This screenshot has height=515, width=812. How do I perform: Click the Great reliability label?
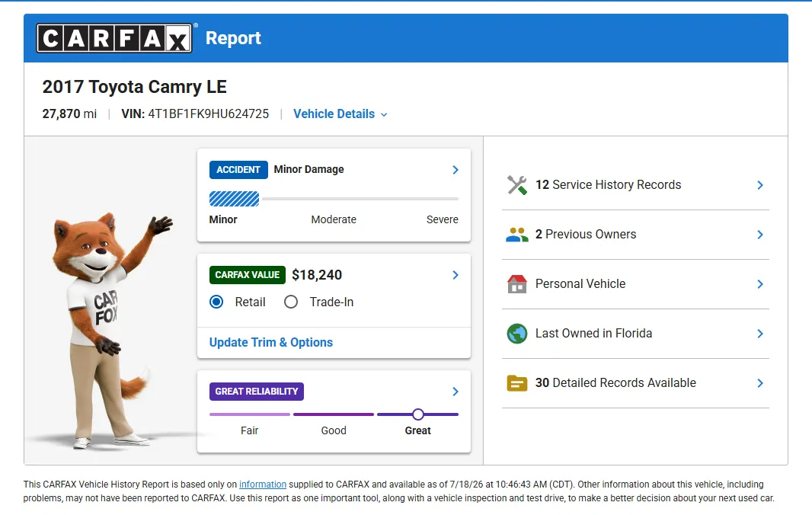point(418,430)
